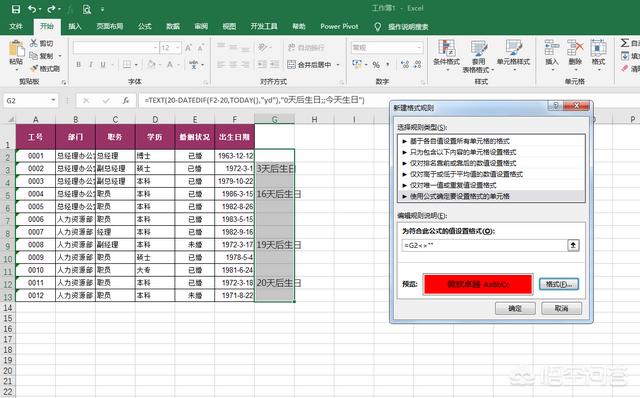Open Cell Styles (单元格样式) gallery
Image resolution: width=640 pixels, height=398 pixels.
click(x=513, y=55)
